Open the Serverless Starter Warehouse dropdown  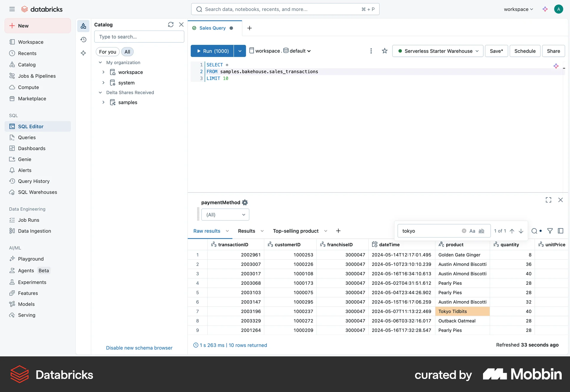click(438, 51)
